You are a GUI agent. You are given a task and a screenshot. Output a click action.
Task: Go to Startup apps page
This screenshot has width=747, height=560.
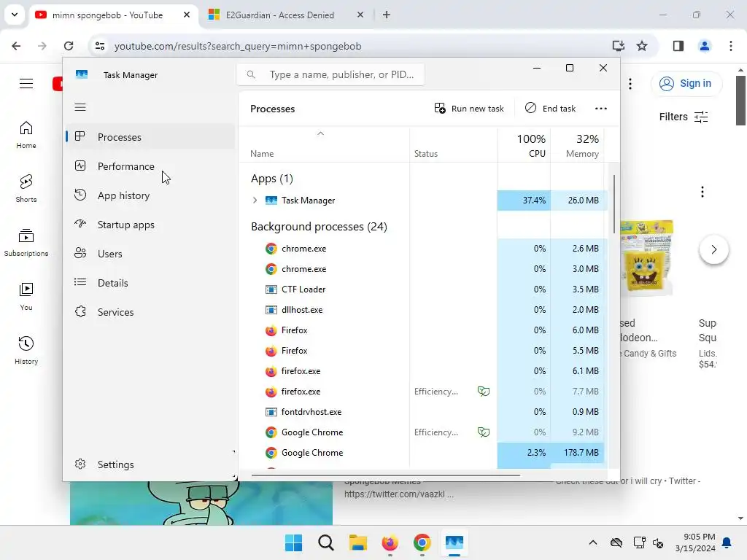[x=150, y=225]
